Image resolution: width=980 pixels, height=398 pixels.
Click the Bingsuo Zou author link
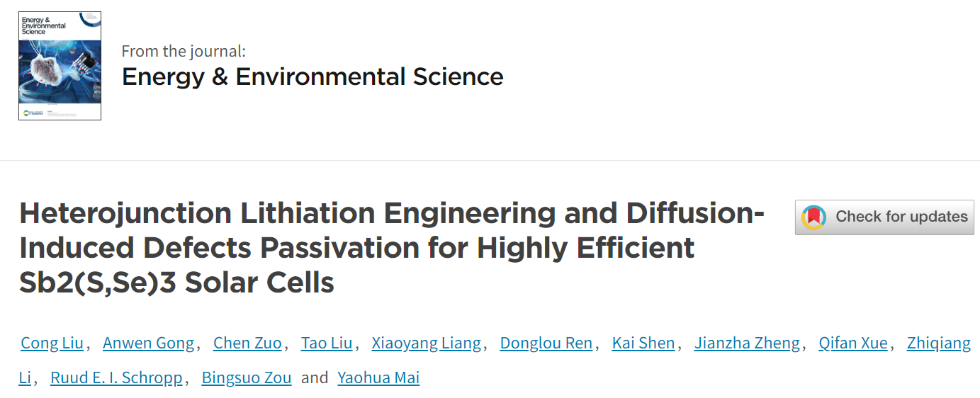click(x=247, y=378)
